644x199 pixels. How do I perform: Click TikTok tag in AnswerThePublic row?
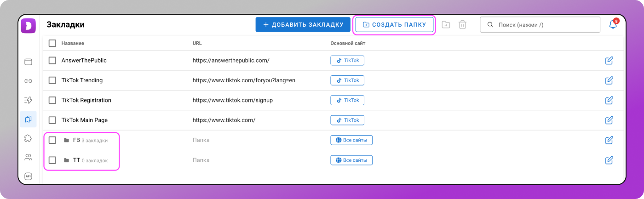(347, 60)
